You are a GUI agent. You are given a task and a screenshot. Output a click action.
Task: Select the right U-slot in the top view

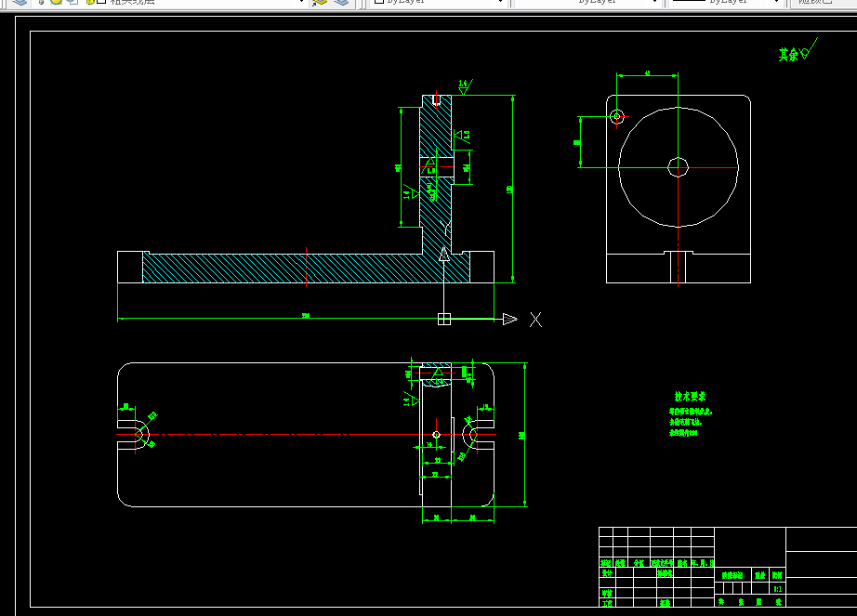pyautogui.click(x=479, y=435)
